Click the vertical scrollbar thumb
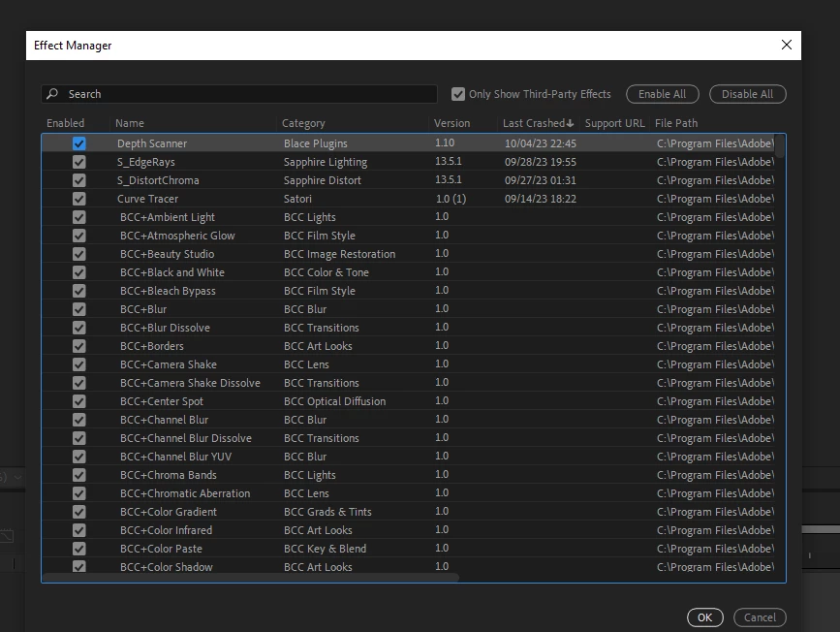The width and height of the screenshot is (840, 632). click(781, 146)
